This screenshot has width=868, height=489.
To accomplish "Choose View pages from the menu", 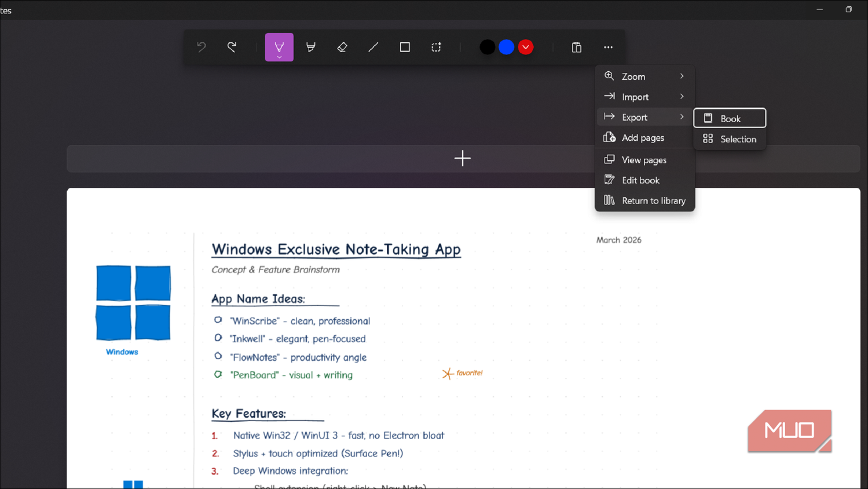I will pyautogui.click(x=644, y=160).
